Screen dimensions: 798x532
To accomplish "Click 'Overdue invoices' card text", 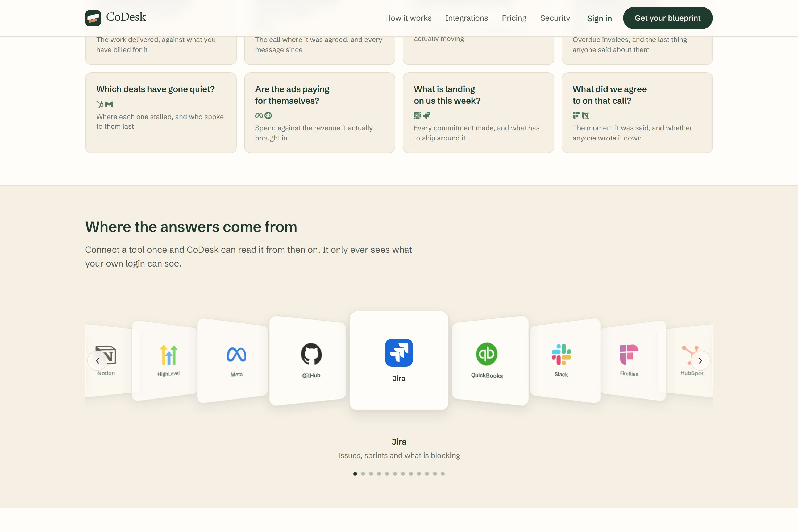I will [x=630, y=44].
